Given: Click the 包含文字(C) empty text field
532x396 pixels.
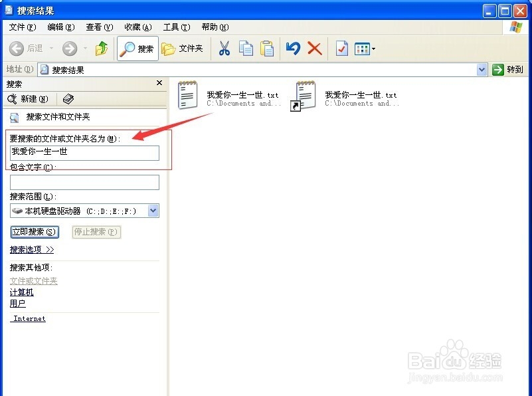Looking at the screenshot, I should (84, 182).
